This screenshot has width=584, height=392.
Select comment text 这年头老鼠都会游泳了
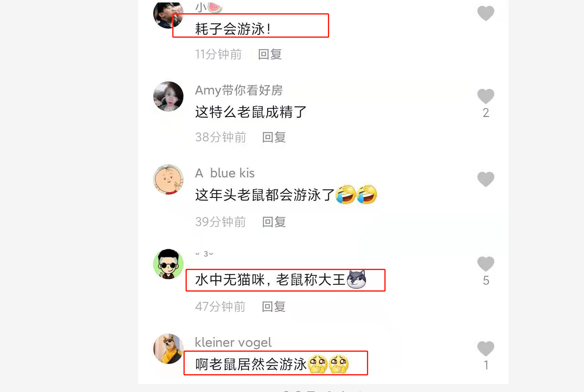265,195
